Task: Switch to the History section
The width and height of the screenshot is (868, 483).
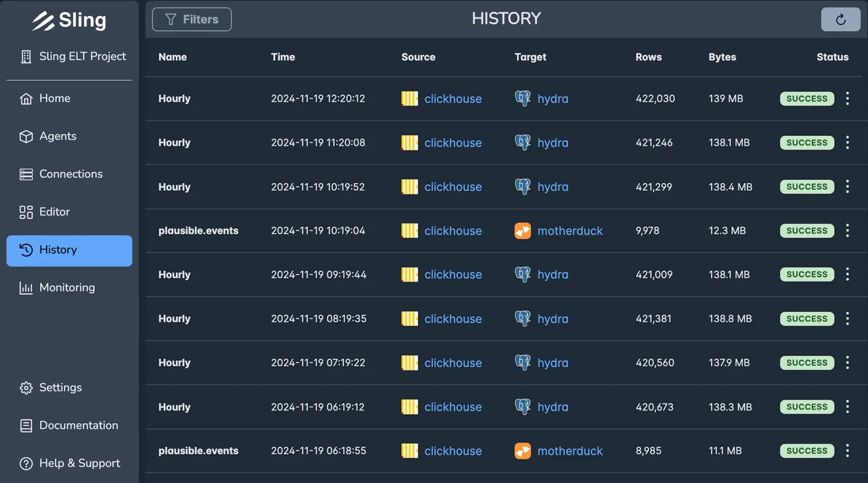Action: pyautogui.click(x=59, y=250)
